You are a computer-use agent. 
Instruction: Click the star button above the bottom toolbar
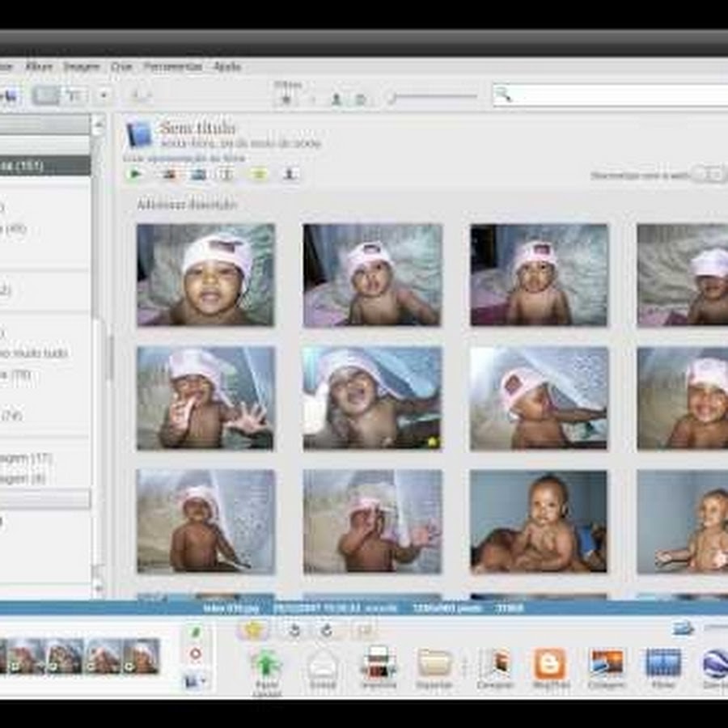click(254, 630)
